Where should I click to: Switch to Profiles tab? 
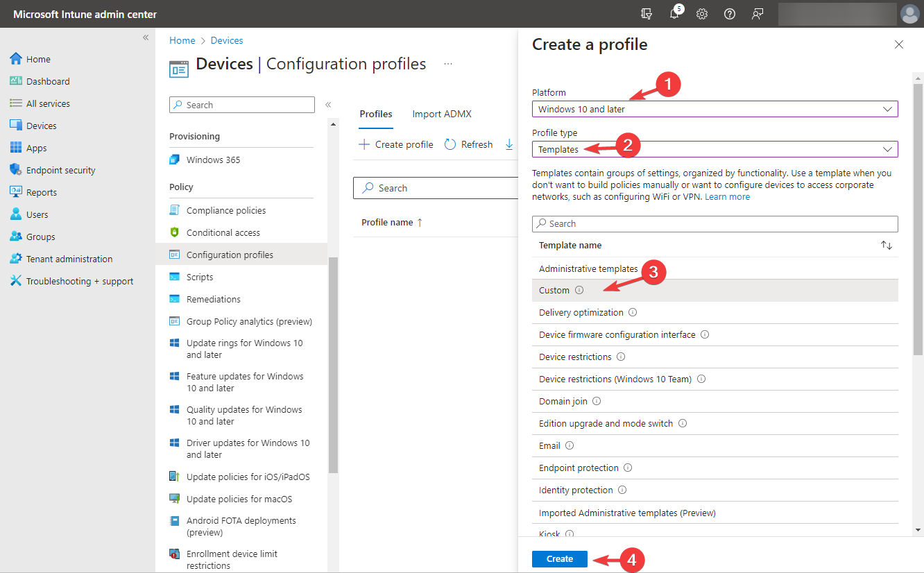[376, 114]
